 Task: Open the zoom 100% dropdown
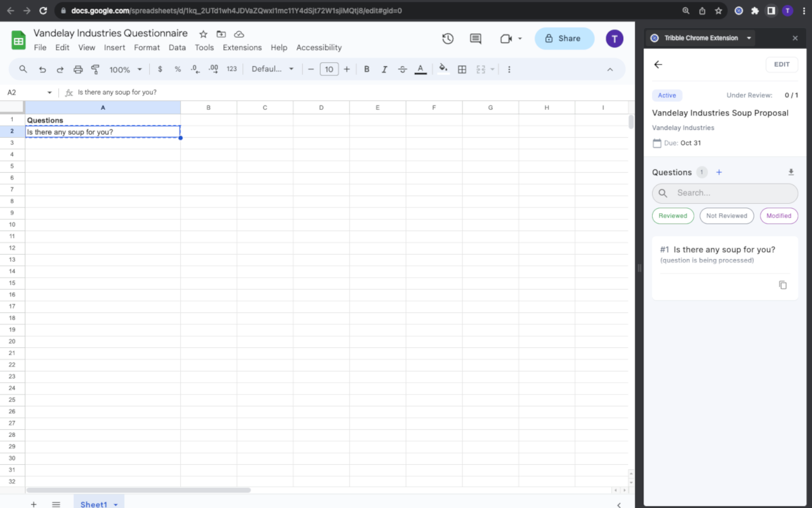(x=124, y=69)
